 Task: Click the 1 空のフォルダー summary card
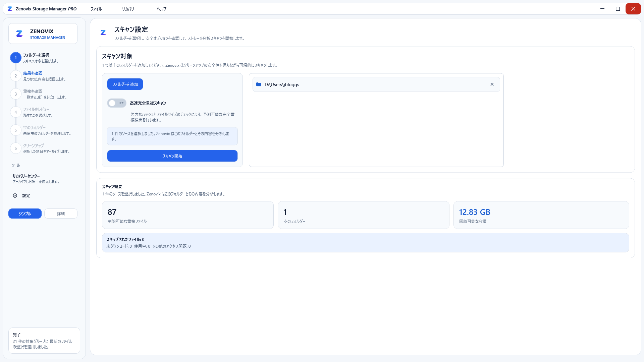[363, 215]
